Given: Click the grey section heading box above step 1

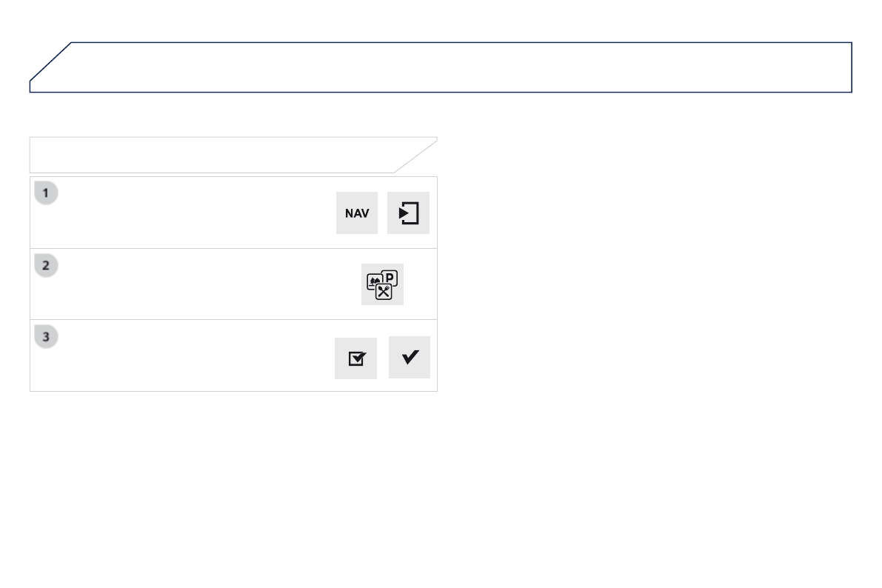Looking at the screenshot, I should tap(215, 155).
